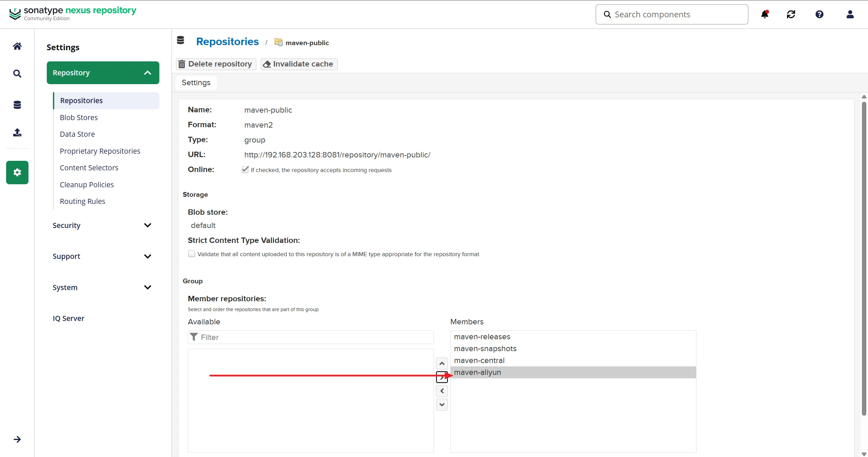Open Cleanup Policies settings
The image size is (868, 457).
tap(87, 185)
